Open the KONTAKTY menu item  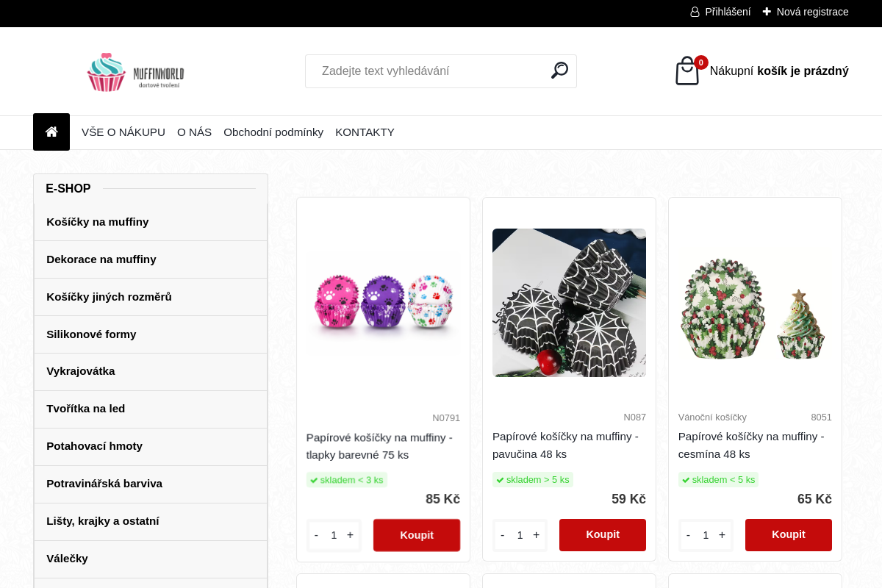[x=365, y=132]
